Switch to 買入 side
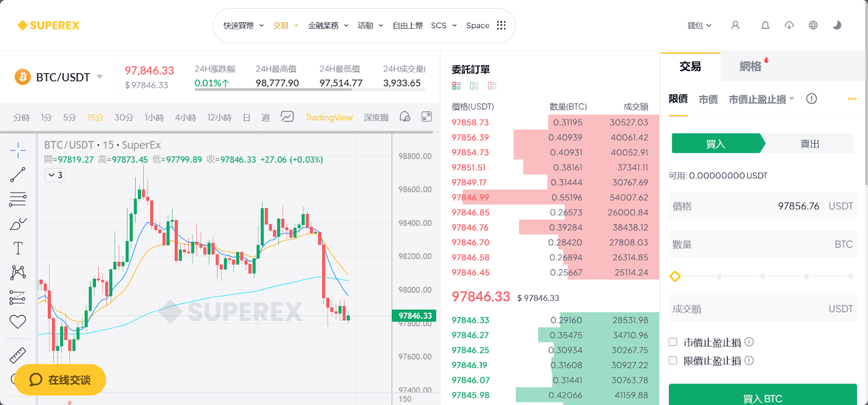Screen dimensions: 868x405 (718, 144)
